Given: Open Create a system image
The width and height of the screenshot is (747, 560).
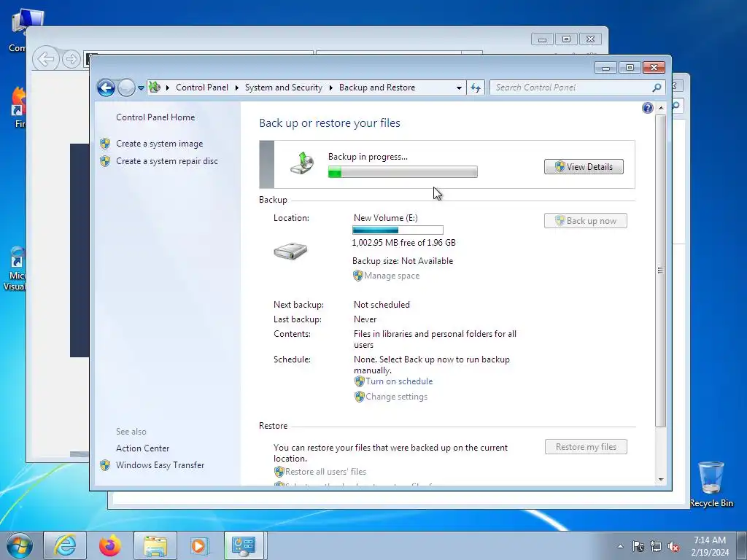Looking at the screenshot, I should tap(160, 144).
